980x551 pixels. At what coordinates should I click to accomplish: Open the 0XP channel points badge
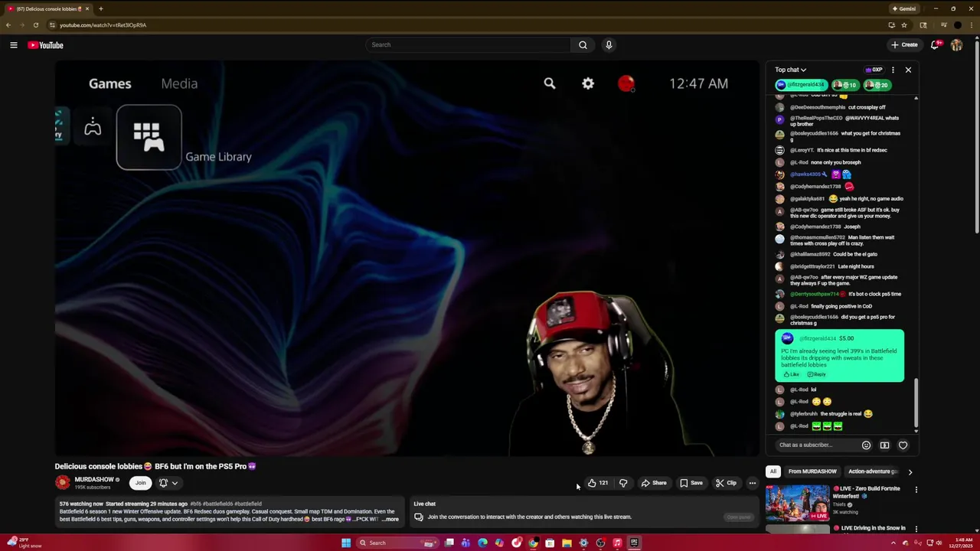(874, 70)
